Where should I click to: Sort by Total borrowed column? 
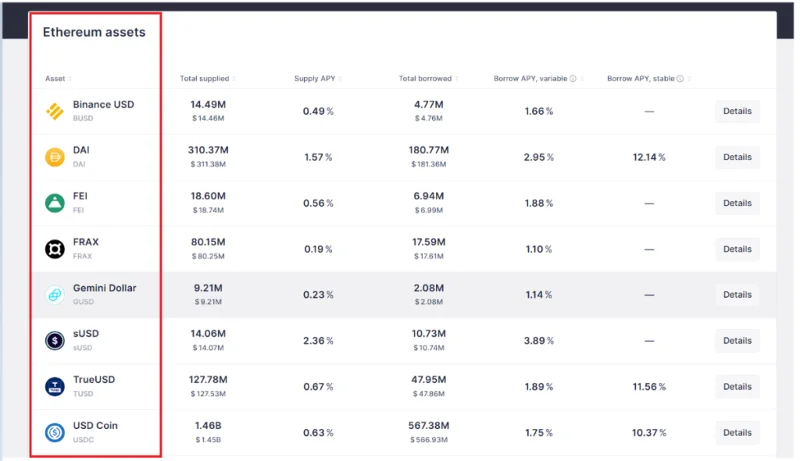426,79
